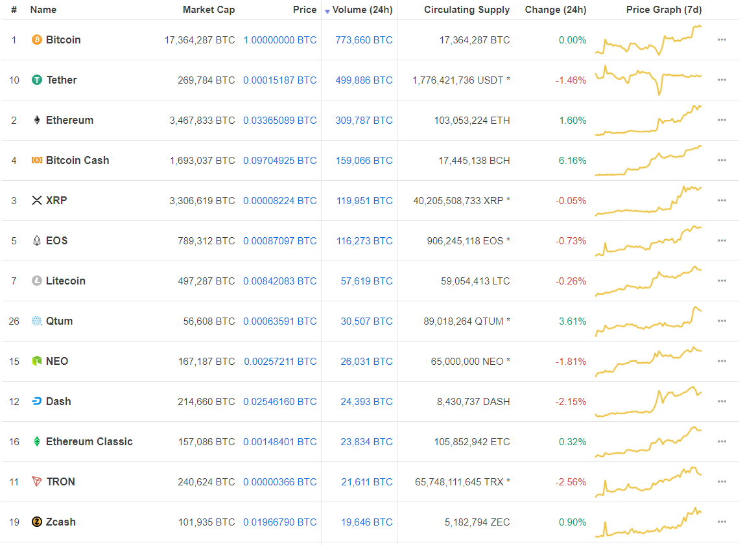Image resolution: width=756 pixels, height=545 pixels.
Task: Click the Ethereum Classic logo icon
Action: (x=37, y=441)
